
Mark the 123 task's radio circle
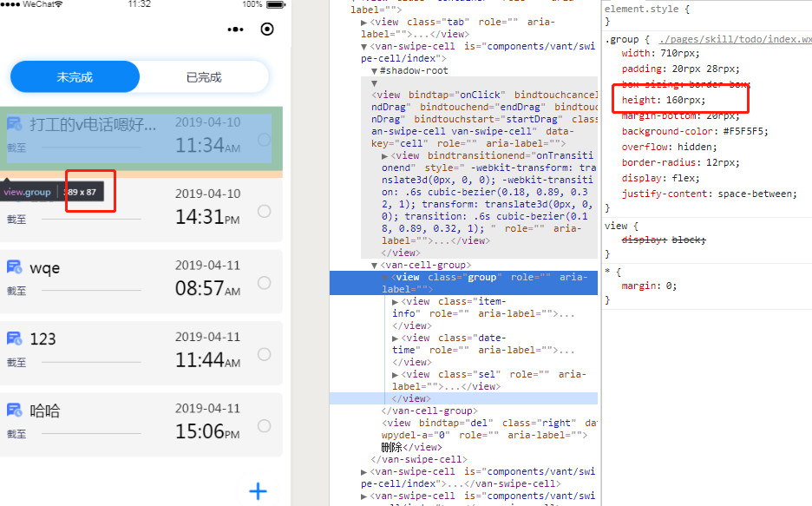(x=265, y=354)
